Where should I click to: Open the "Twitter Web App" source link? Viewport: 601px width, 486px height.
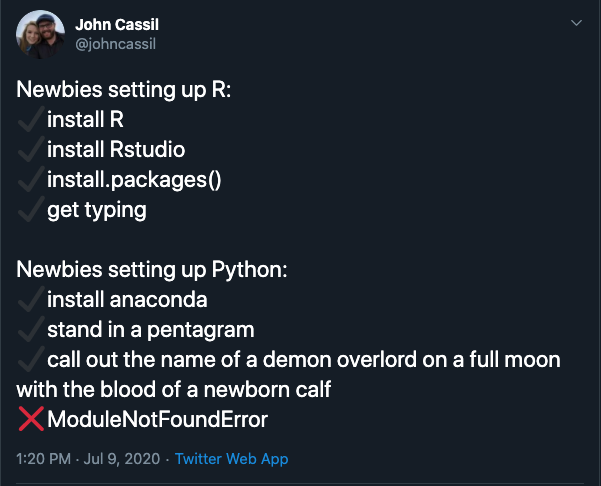tap(231, 459)
